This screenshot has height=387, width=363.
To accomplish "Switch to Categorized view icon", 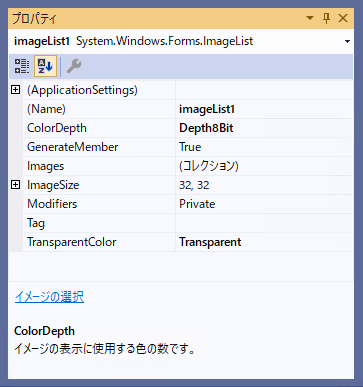I will [22, 66].
